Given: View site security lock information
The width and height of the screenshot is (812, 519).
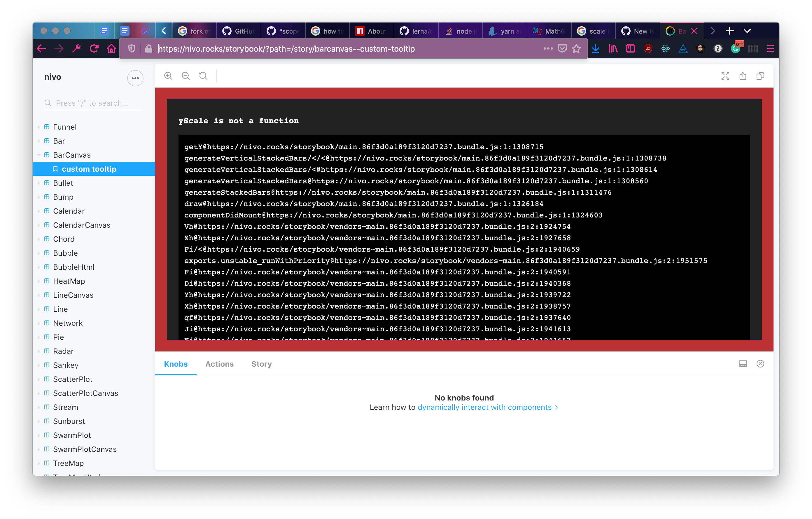Looking at the screenshot, I should tap(149, 48).
